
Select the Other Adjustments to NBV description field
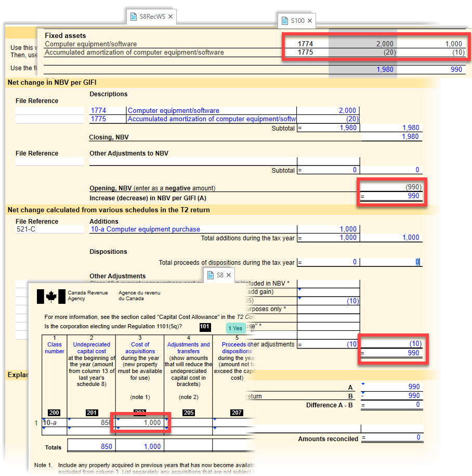coord(193,161)
